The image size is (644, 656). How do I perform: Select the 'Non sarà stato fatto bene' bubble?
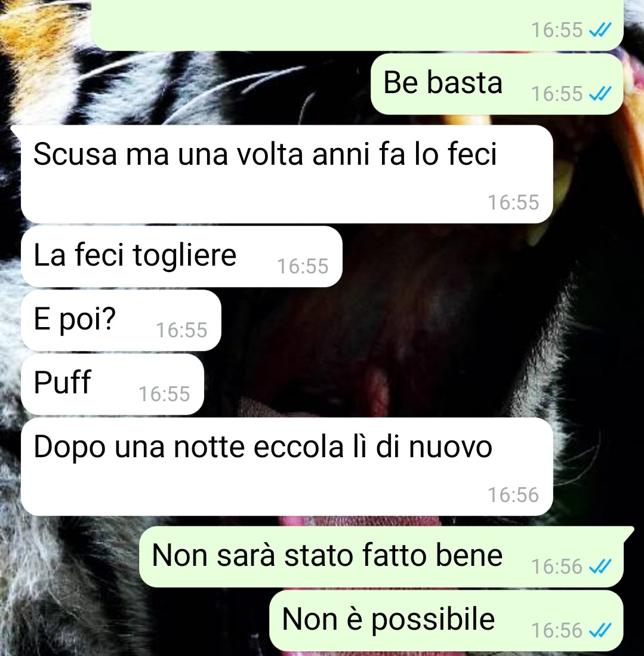[x=381, y=557]
